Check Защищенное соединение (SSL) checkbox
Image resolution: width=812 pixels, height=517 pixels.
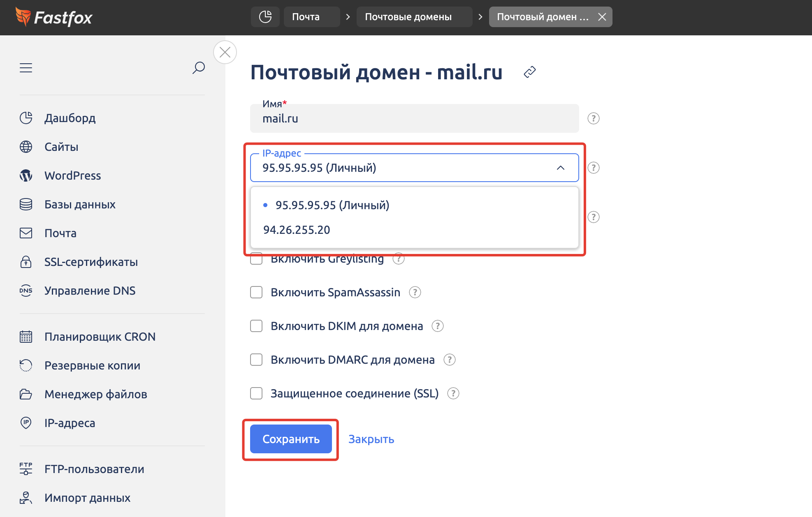(x=256, y=393)
